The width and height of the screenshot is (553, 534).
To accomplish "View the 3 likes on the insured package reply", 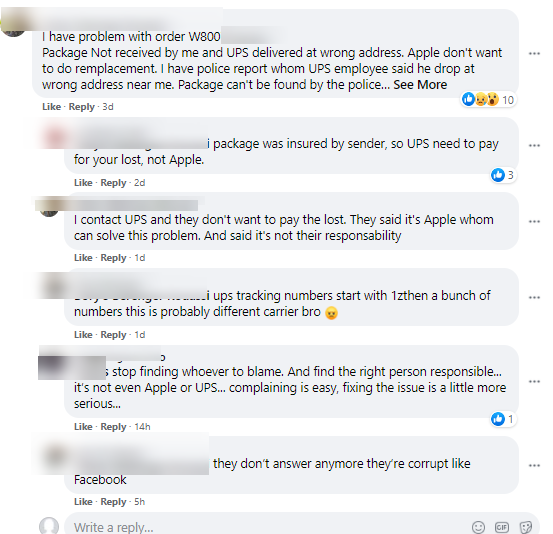I will (x=504, y=175).
